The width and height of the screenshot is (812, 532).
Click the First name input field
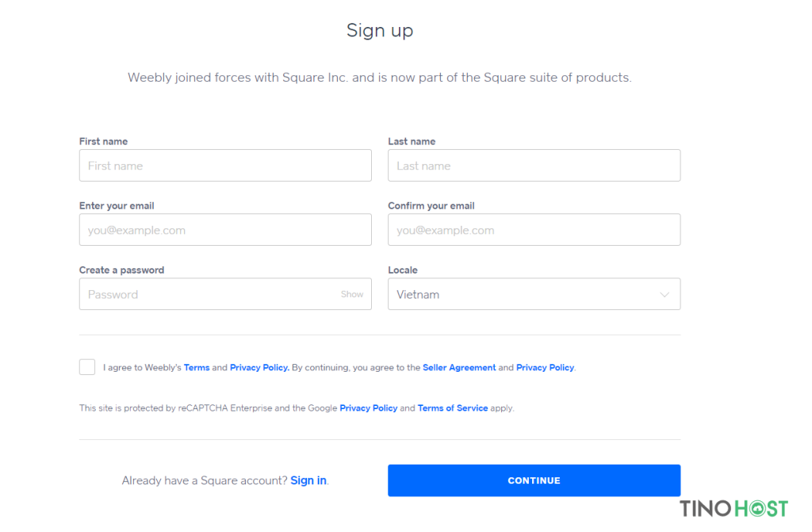(x=225, y=166)
